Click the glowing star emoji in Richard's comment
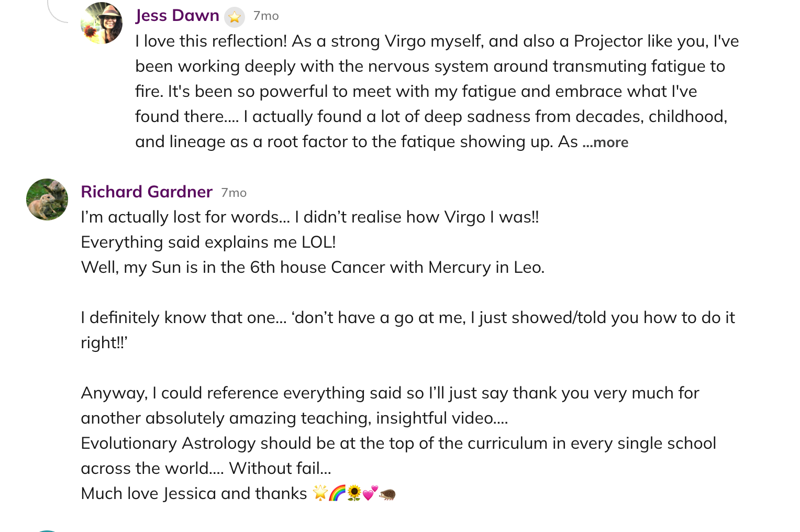Viewport: 800px width, 532px height. tap(320, 493)
